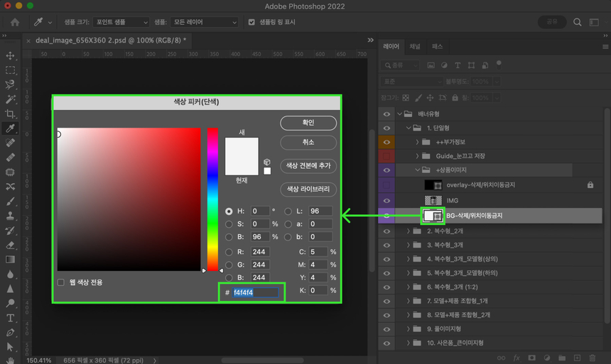Select the Type tool
Image resolution: width=611 pixels, height=364 pixels.
[10, 317]
